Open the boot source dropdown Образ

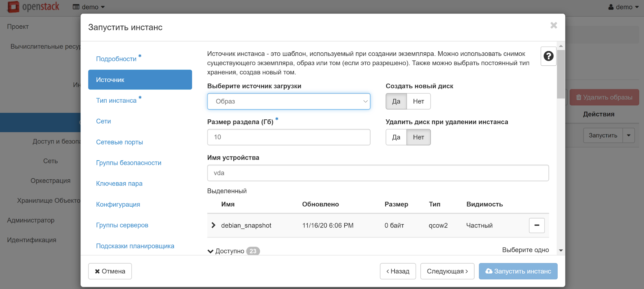pos(289,101)
